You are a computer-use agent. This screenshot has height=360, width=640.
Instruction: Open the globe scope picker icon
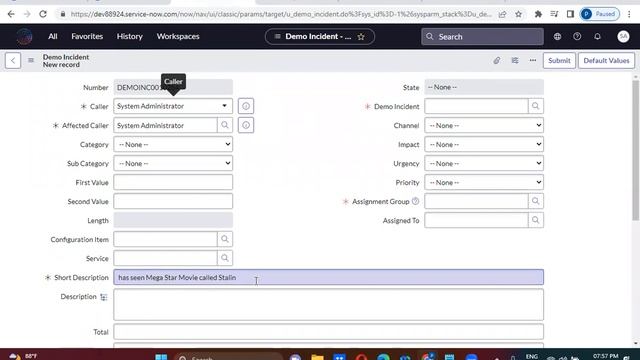557,36
